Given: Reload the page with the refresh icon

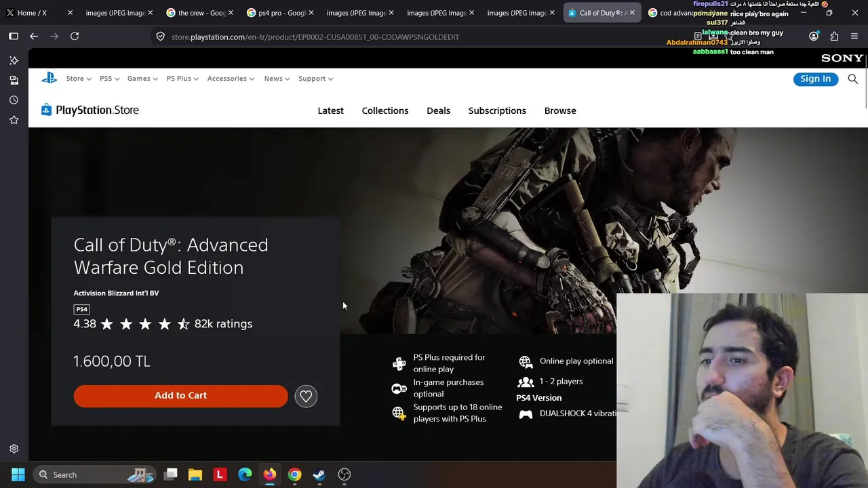Looking at the screenshot, I should coord(75,37).
